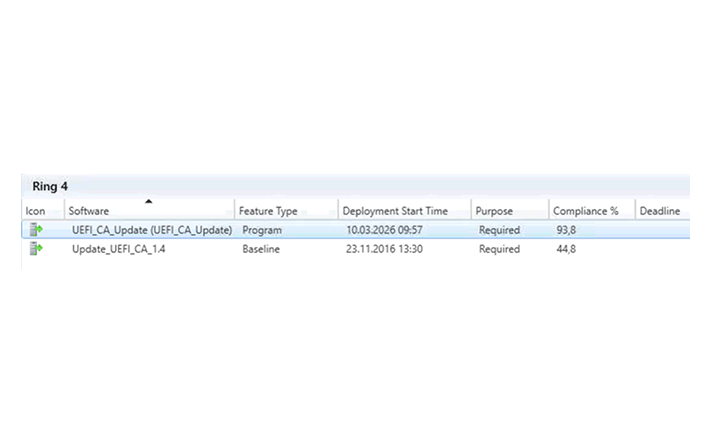Click the Ring 4 collection title
This screenshot has height=444, width=710.
point(50,186)
